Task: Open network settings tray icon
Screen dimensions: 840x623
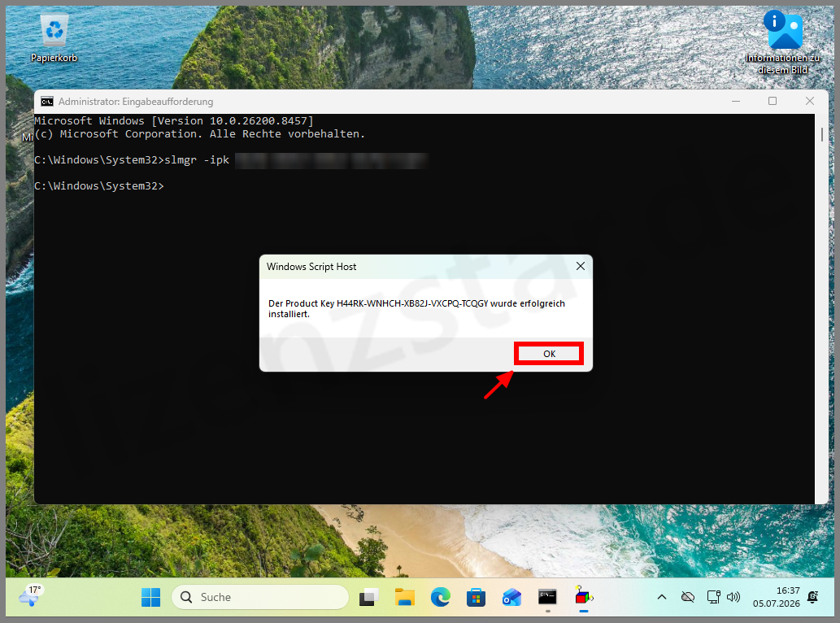Action: click(x=713, y=597)
